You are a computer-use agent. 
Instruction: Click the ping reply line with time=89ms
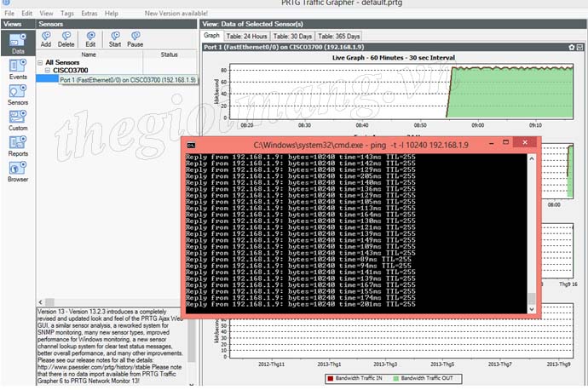pyautogui.click(x=298, y=259)
